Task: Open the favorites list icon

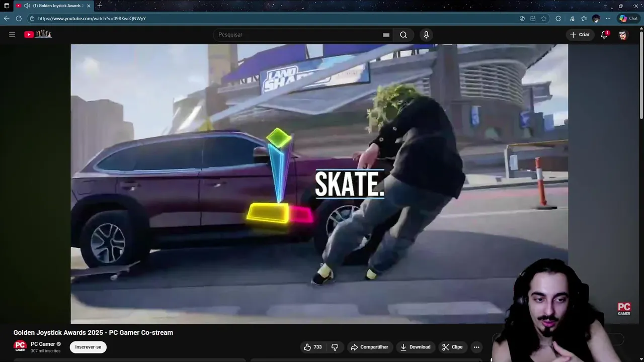Action: tap(584, 19)
